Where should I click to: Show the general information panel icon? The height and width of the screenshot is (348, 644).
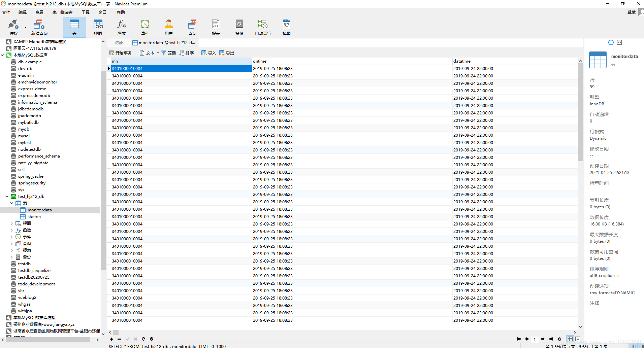611,42
